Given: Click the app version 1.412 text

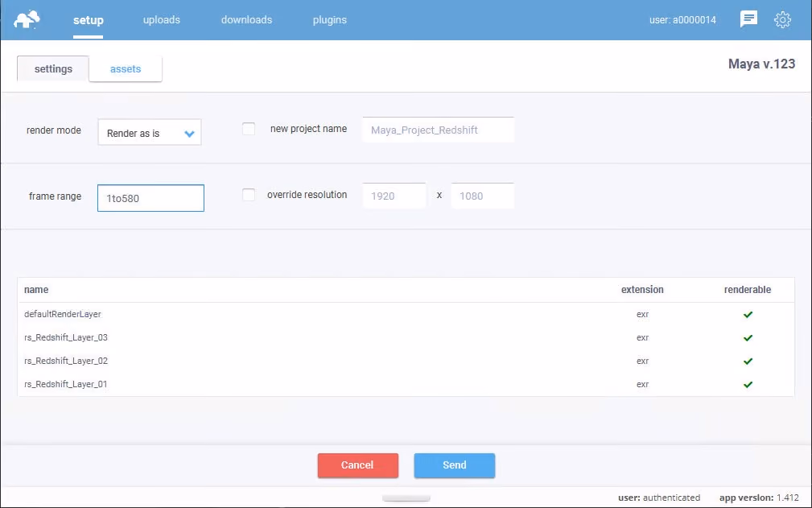Looking at the screenshot, I should [x=759, y=498].
